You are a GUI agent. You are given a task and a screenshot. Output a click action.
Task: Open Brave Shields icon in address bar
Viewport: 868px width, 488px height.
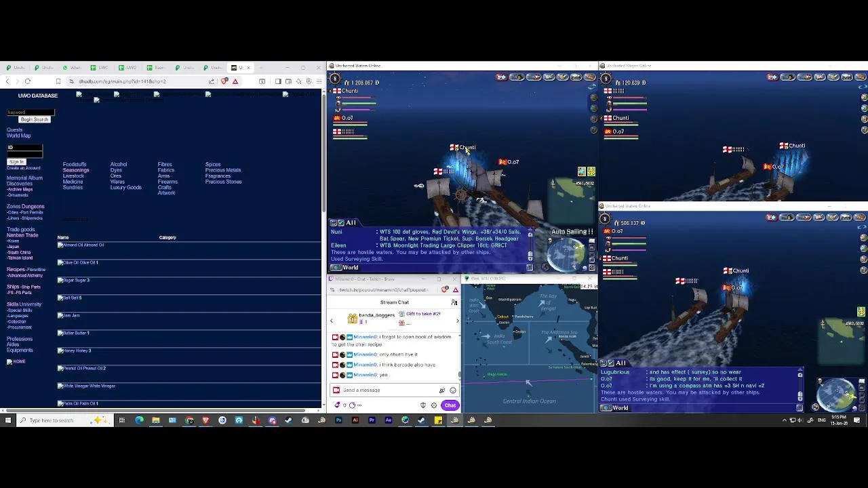click(224, 81)
